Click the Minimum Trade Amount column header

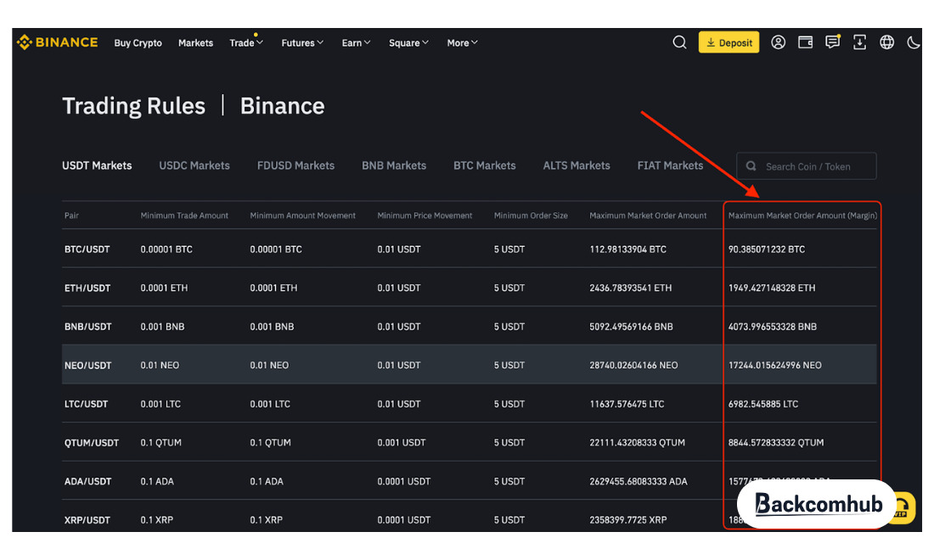184,216
